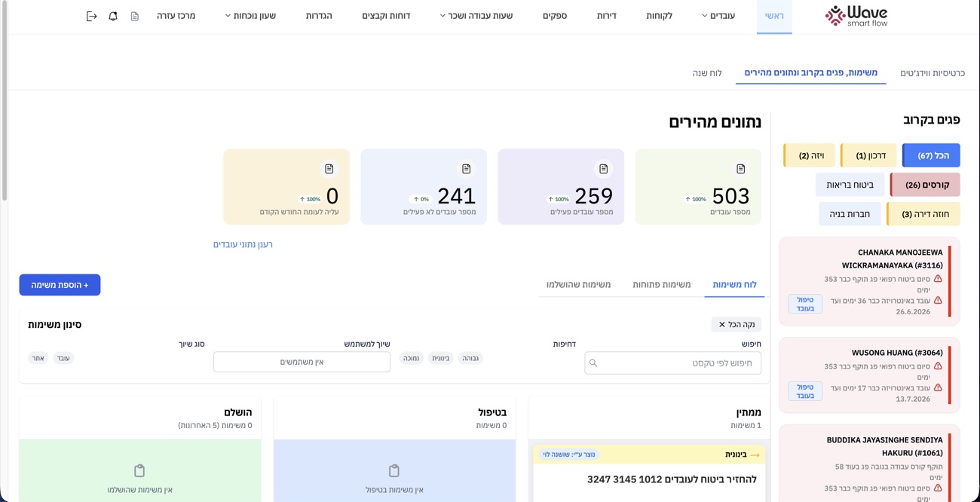Click the 241 מספר עובדים לא פעילים value

(x=456, y=196)
